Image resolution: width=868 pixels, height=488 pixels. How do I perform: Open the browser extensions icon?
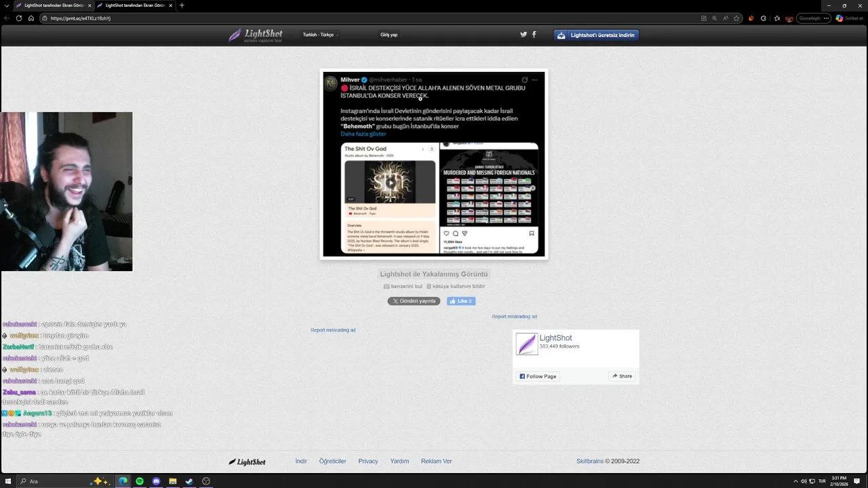[x=764, y=18]
